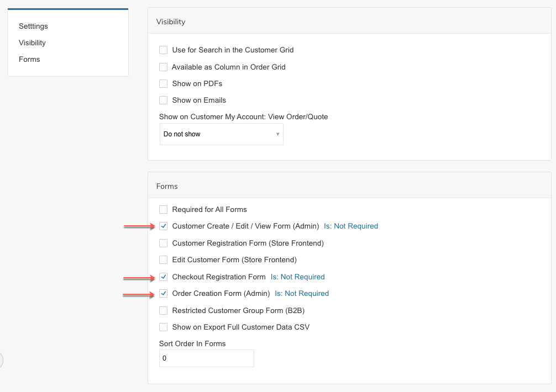Tick the Show on Emails checkbox
556x392 pixels.
(x=163, y=100)
